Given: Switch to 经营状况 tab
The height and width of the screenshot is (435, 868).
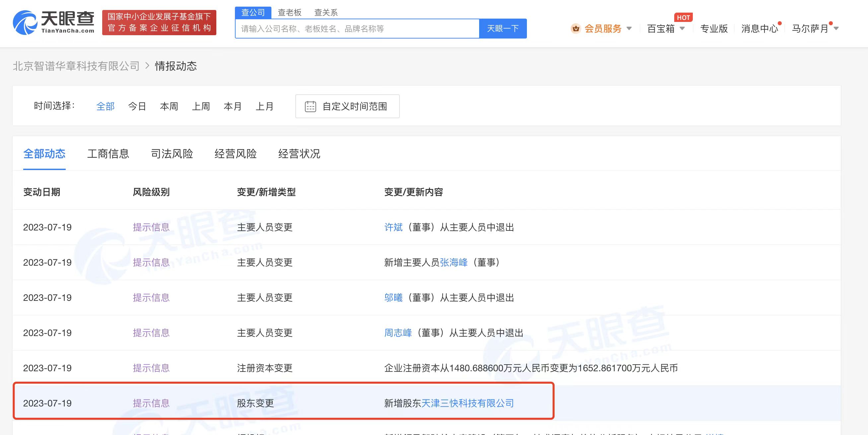Looking at the screenshot, I should 299,154.
